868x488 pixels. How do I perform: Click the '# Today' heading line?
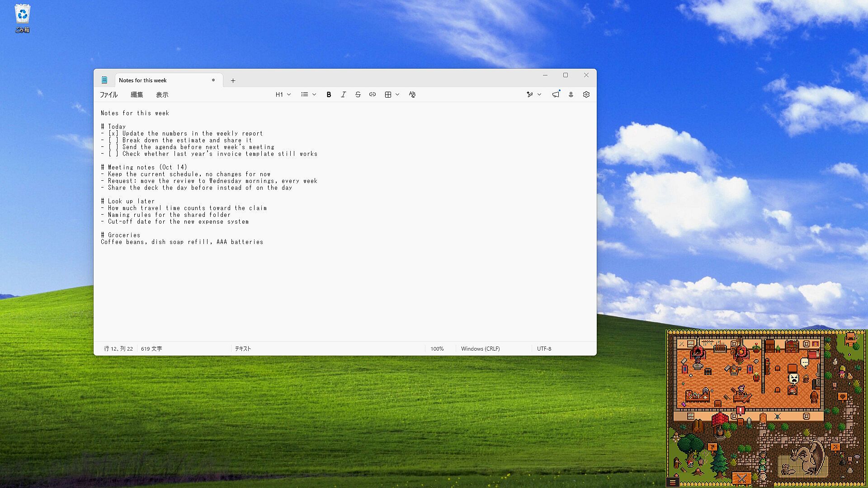coord(113,127)
